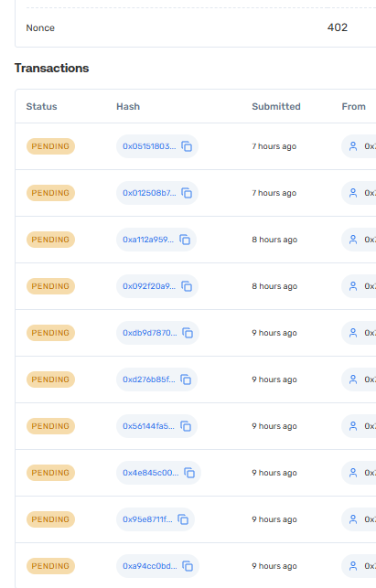Click user icon in 0xd276b85f row
This screenshot has width=376, height=588.
353,380
